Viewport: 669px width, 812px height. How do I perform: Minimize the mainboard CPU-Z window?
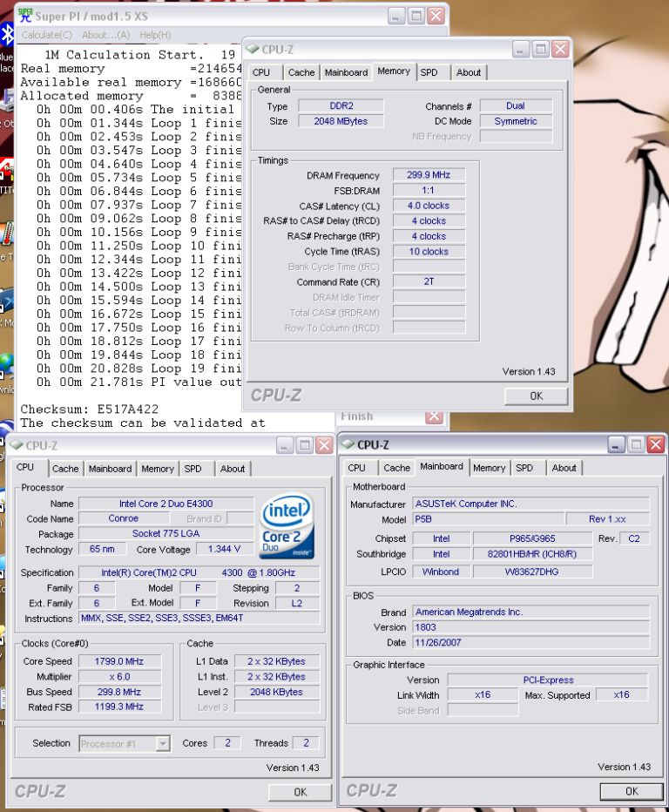616,444
